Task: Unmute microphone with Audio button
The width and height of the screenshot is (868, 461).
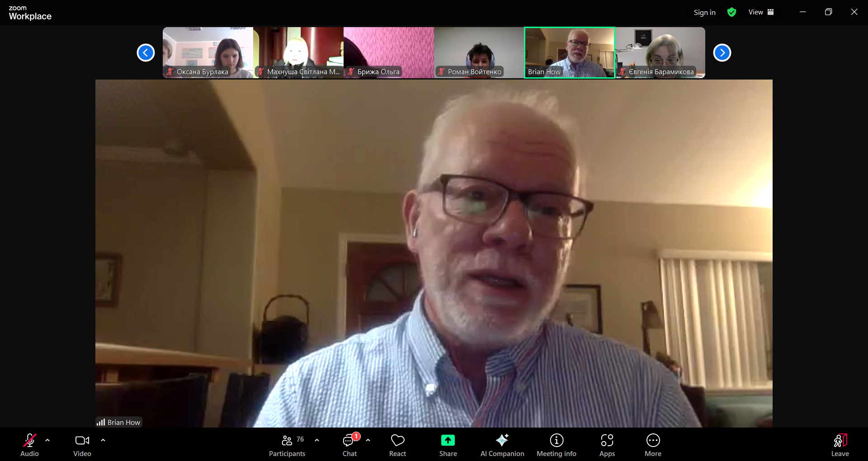Action: coord(30,445)
